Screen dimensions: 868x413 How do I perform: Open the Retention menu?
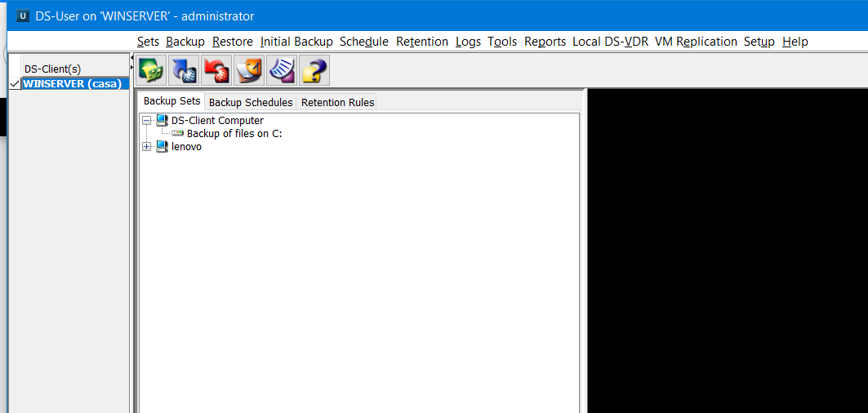point(422,42)
